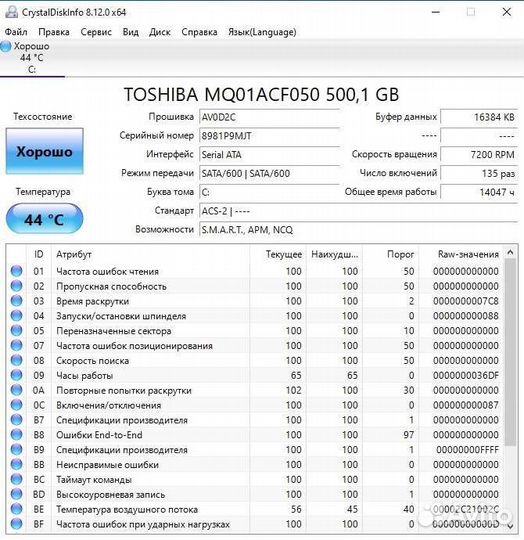The width and height of the screenshot is (524, 540).
Task: Click the disk title TOSHIBA MQ01ACF050 500,1 GB
Action: click(x=261, y=95)
